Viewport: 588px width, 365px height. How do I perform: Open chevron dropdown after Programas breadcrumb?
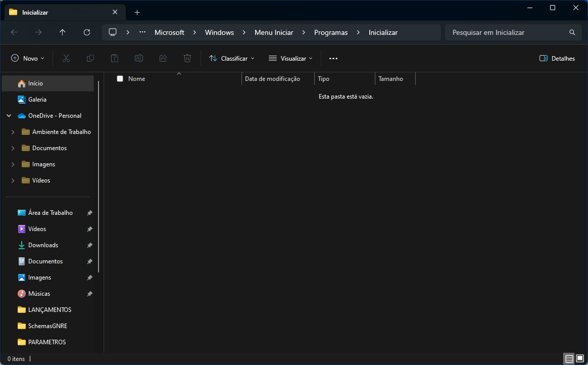click(x=358, y=32)
